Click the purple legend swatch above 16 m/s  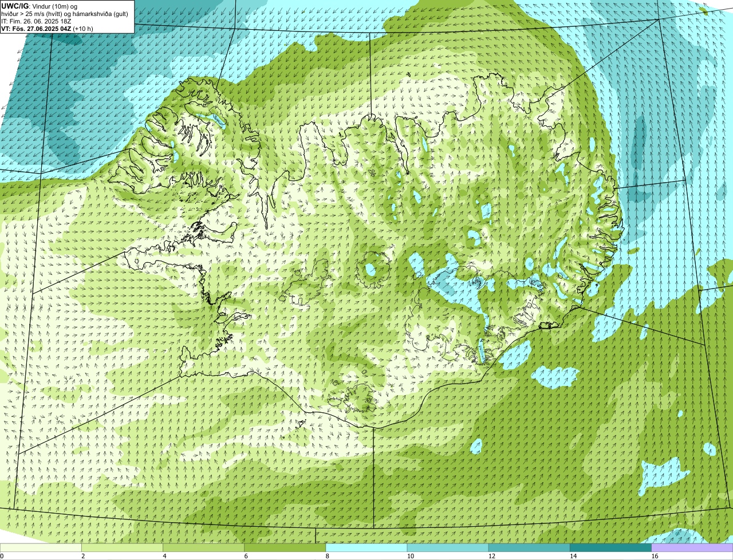click(692, 548)
